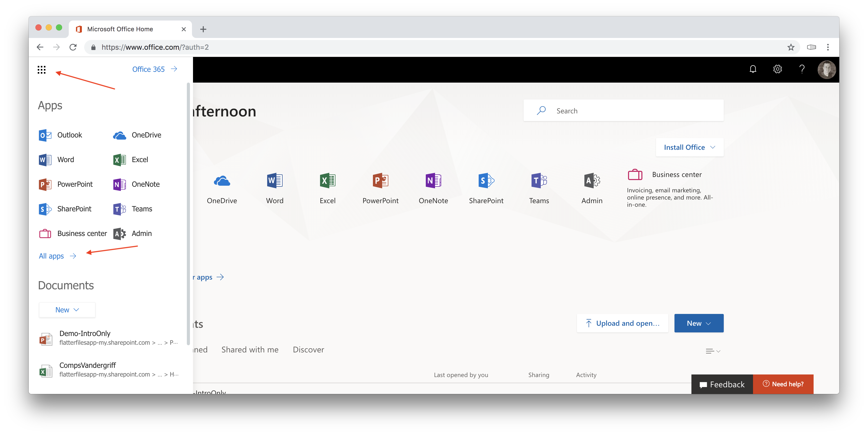Screen dimensions: 868x435
Task: Open the Teams app
Action: point(141,209)
